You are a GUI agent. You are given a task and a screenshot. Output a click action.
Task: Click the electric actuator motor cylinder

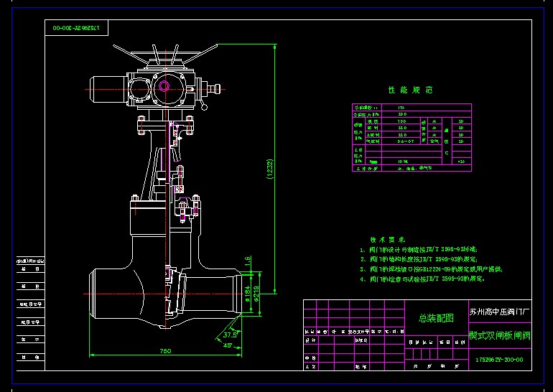coord(106,88)
